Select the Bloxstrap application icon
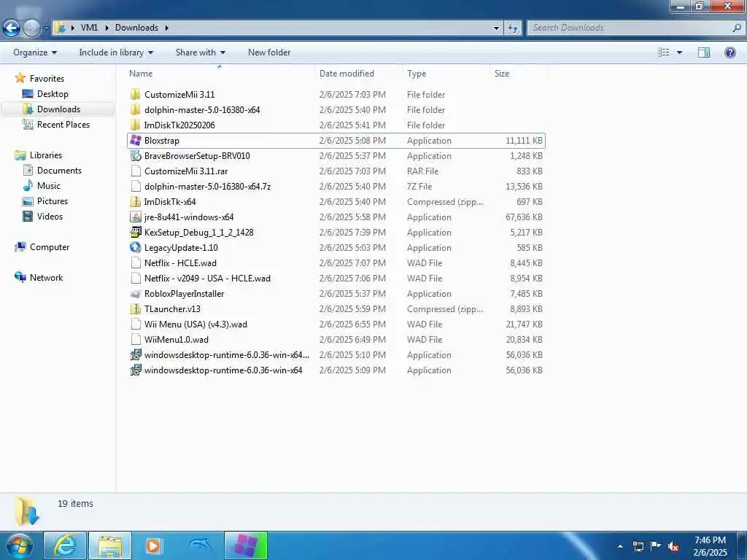This screenshot has height=560, width=747. [x=136, y=140]
